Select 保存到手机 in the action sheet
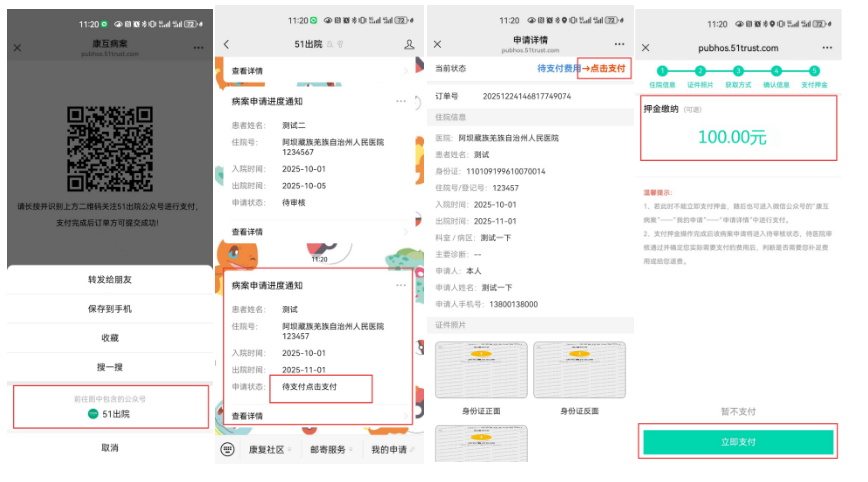The width and height of the screenshot is (868, 482). tap(109, 308)
